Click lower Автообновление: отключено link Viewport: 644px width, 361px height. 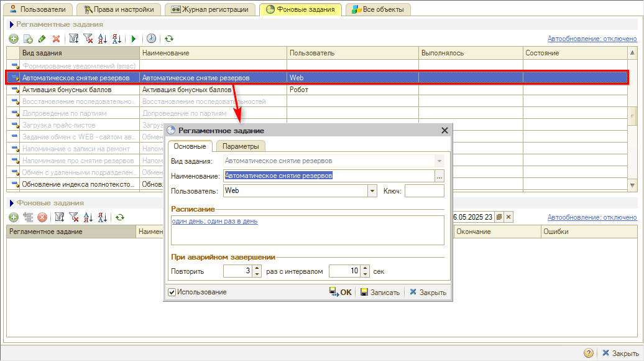pyautogui.click(x=592, y=217)
